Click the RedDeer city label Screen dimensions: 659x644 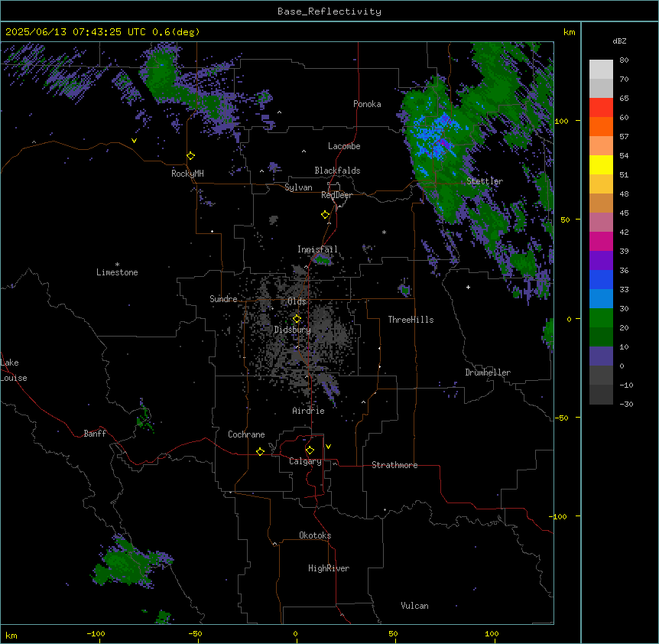[x=336, y=195]
